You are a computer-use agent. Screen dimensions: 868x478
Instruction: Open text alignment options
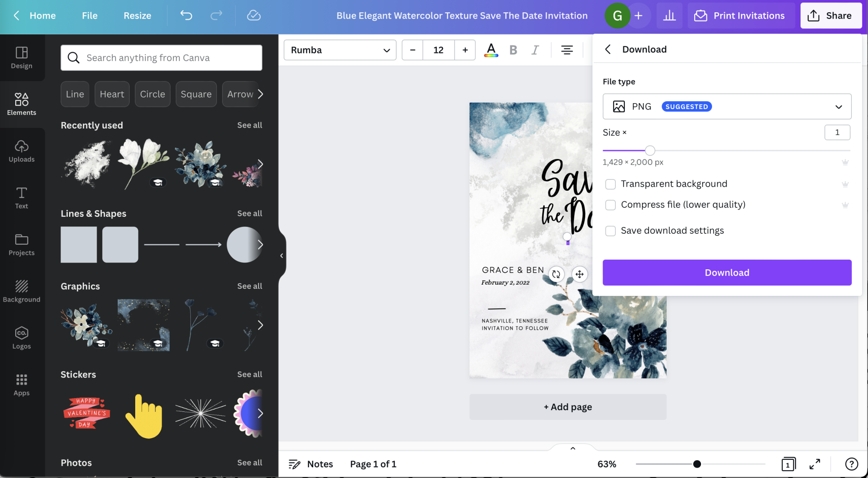(x=567, y=50)
